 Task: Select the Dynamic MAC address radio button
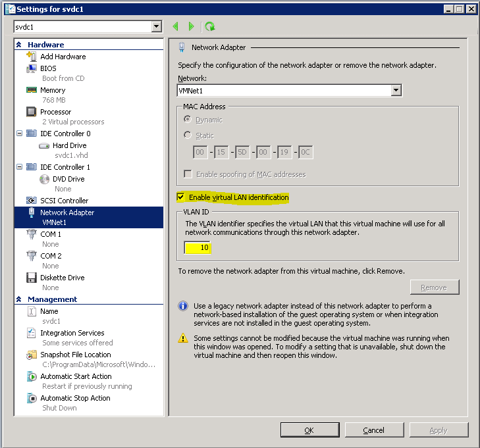(x=188, y=119)
